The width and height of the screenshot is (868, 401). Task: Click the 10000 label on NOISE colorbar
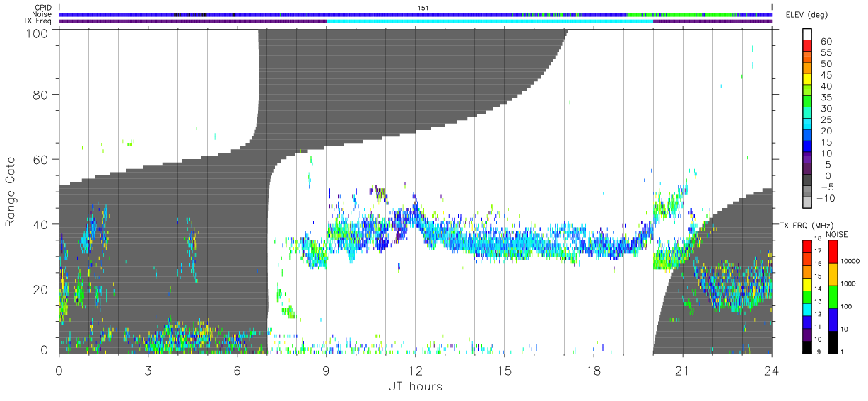(x=850, y=261)
